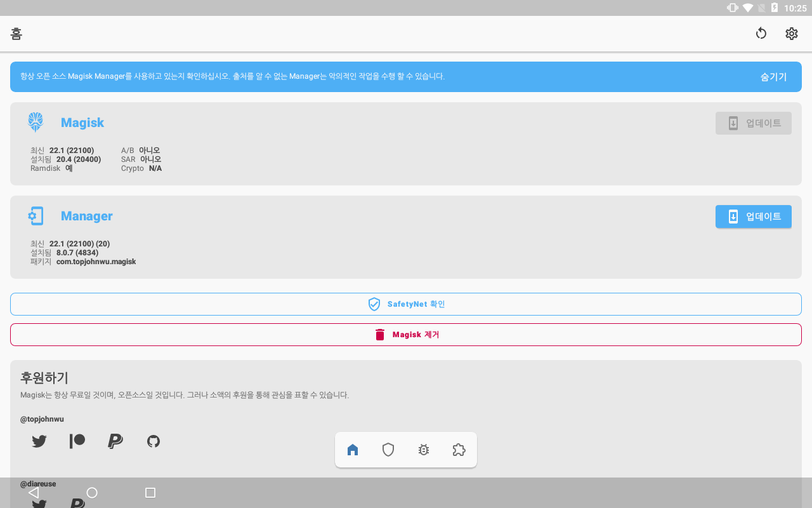This screenshot has width=812, height=508.
Task: Click the Manager phone-gear icon
Action: [x=36, y=216]
